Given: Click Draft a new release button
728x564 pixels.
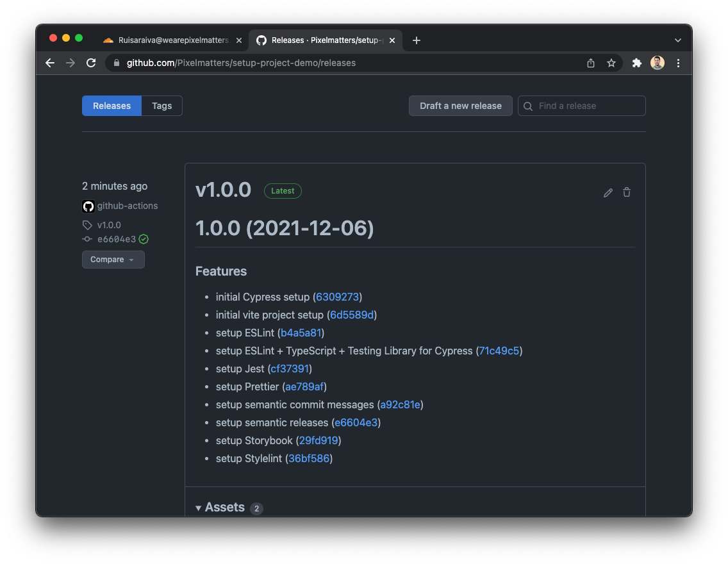Looking at the screenshot, I should pos(461,106).
